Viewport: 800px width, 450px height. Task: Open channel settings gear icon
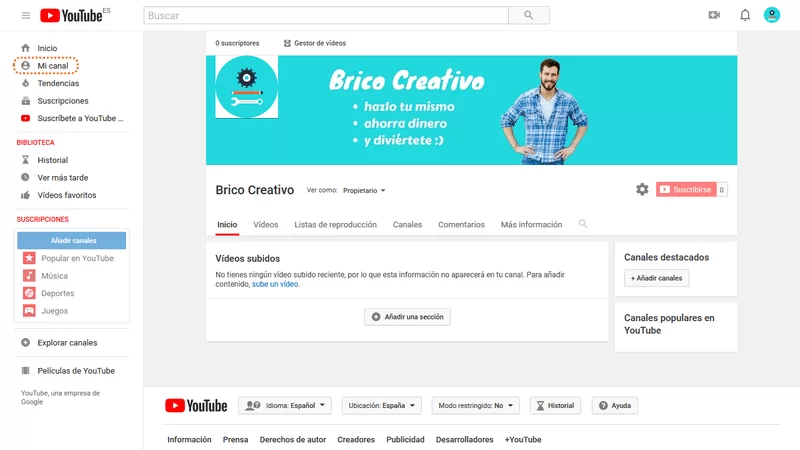642,190
